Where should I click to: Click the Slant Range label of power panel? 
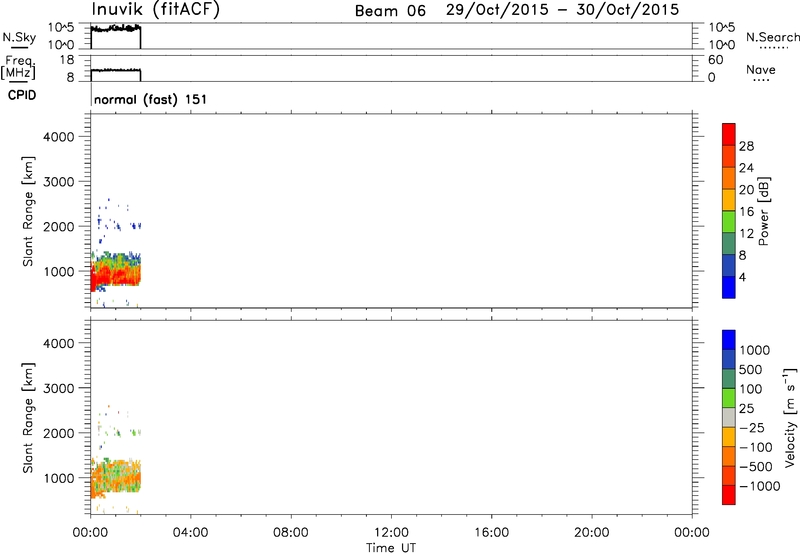[28, 211]
